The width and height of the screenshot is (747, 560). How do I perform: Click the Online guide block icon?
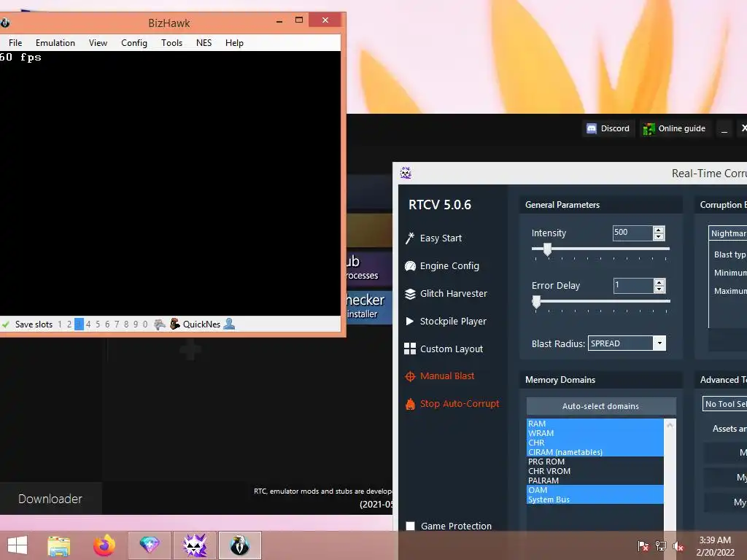click(649, 128)
